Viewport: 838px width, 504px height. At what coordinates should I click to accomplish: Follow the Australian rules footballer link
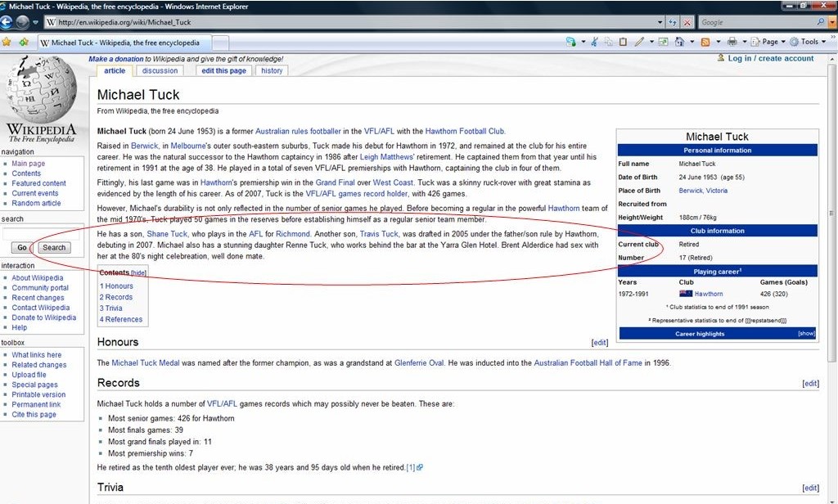click(x=298, y=131)
